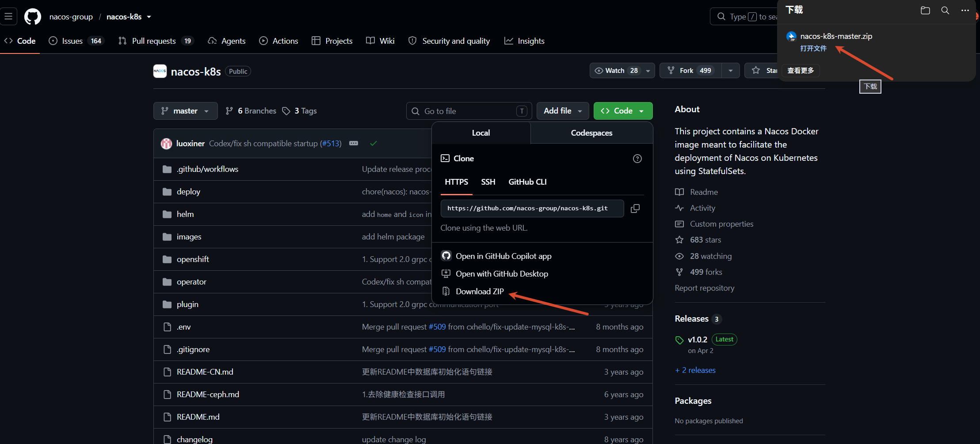The height and width of the screenshot is (444, 980).
Task: Open the helm folder
Action: pos(185,214)
